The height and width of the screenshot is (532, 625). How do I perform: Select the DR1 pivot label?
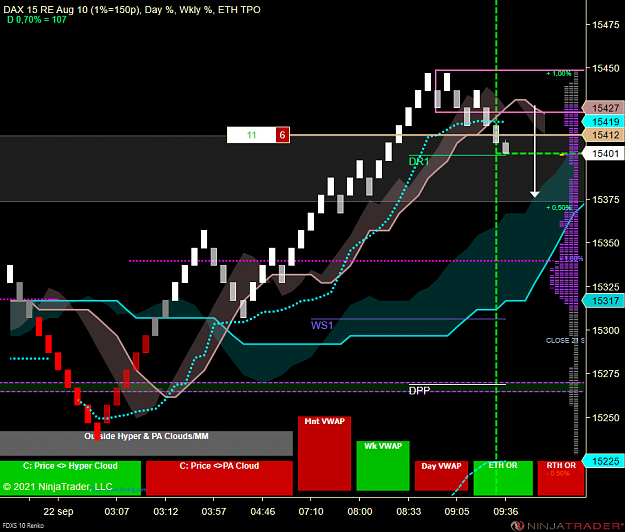click(419, 161)
